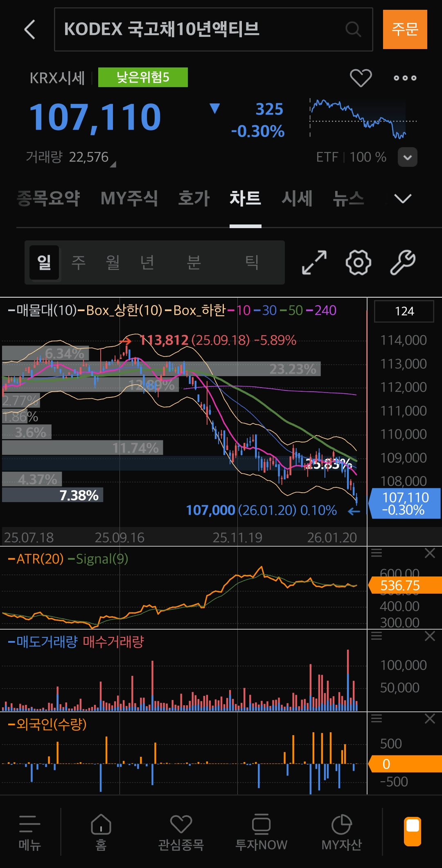The image size is (442, 868).
Task: Open the intraday mini price chart thumbnail
Action: (363, 119)
